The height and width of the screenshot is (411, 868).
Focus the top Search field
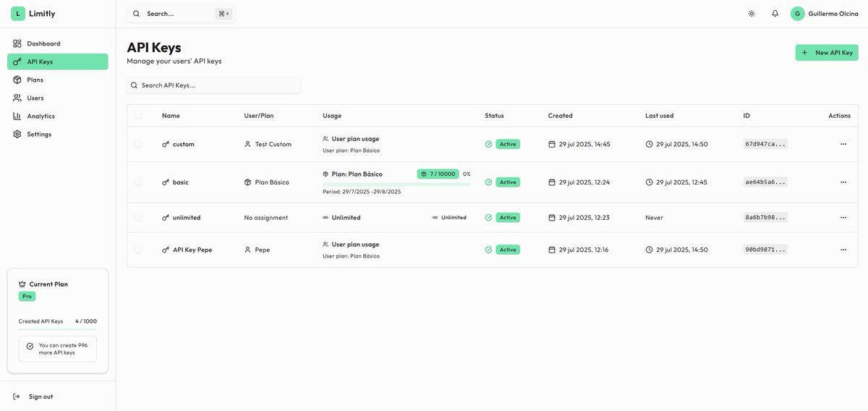181,14
